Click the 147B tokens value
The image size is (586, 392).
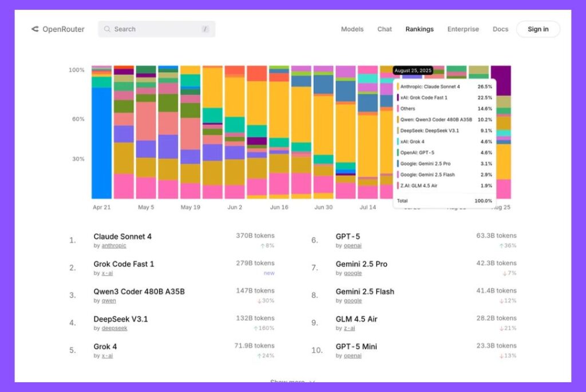[x=255, y=290]
